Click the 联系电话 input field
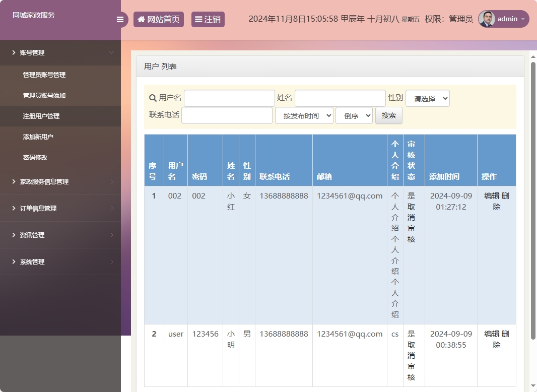The image size is (537, 392). [x=227, y=115]
